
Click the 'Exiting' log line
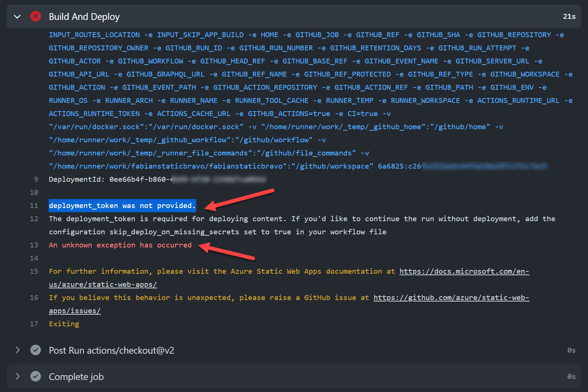[64, 324]
